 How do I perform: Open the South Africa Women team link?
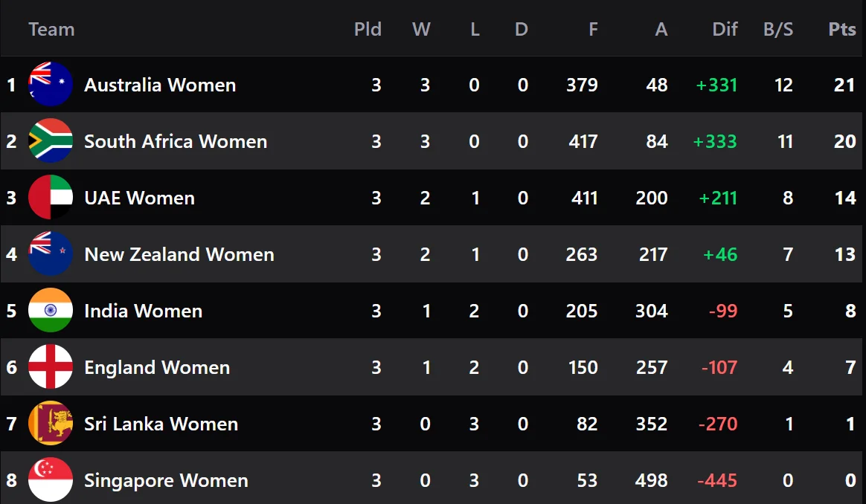tap(176, 141)
